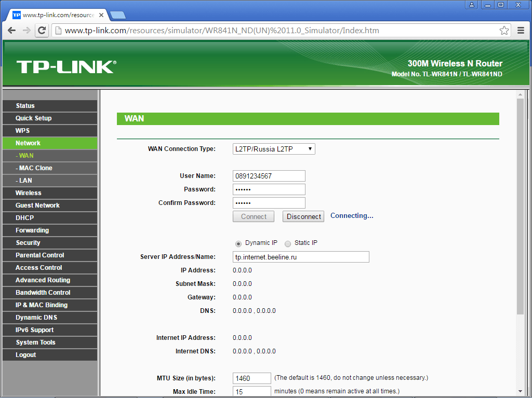532x398 pixels.
Task: Click the Chrome user profile icon
Action: (x=472, y=5)
